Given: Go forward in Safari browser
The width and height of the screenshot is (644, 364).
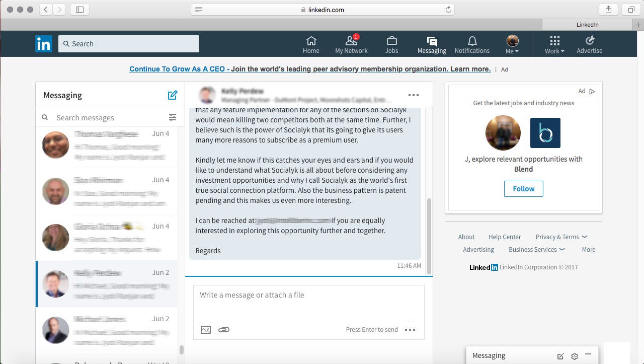Looking at the screenshot, I should pyautogui.click(x=59, y=10).
